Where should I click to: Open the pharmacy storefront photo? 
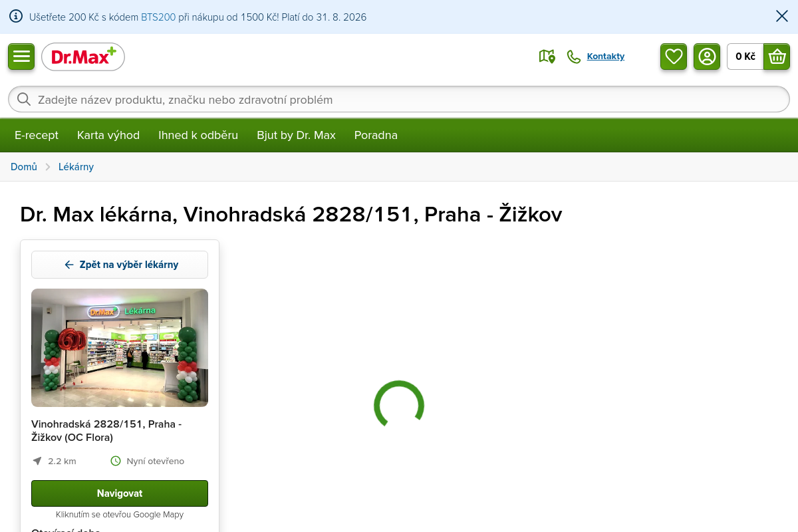point(120,348)
